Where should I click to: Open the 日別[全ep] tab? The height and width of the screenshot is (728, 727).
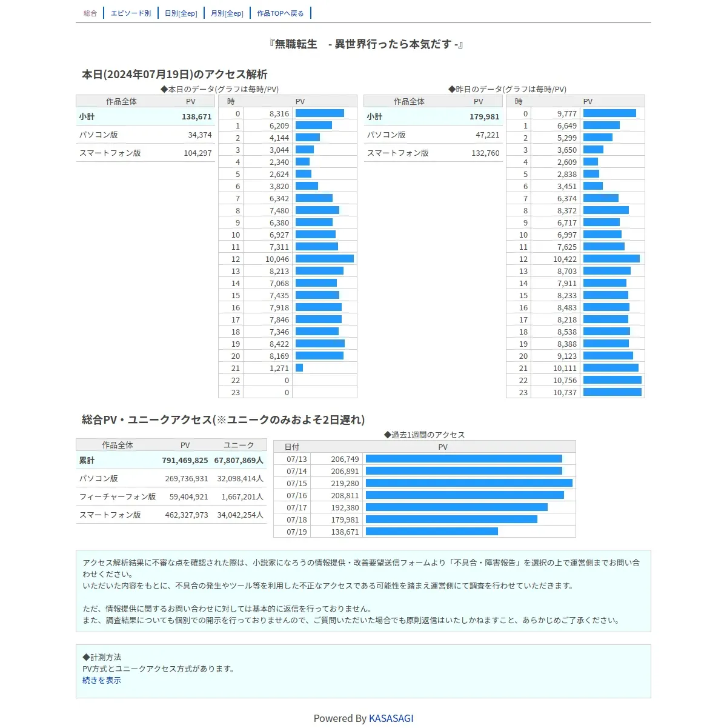181,13
